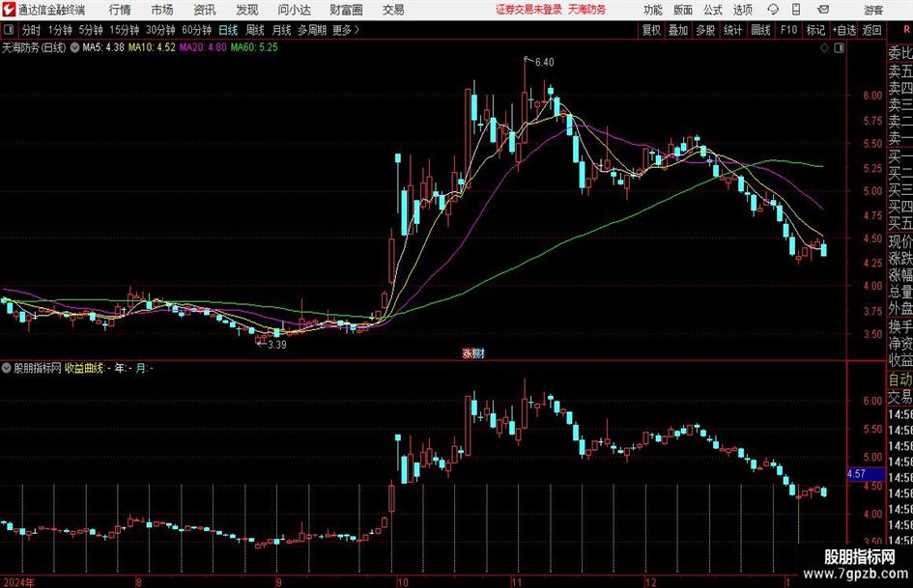This screenshot has height=588, width=913.
Task: Click the 2024年 date axis label
Action: click(x=18, y=582)
